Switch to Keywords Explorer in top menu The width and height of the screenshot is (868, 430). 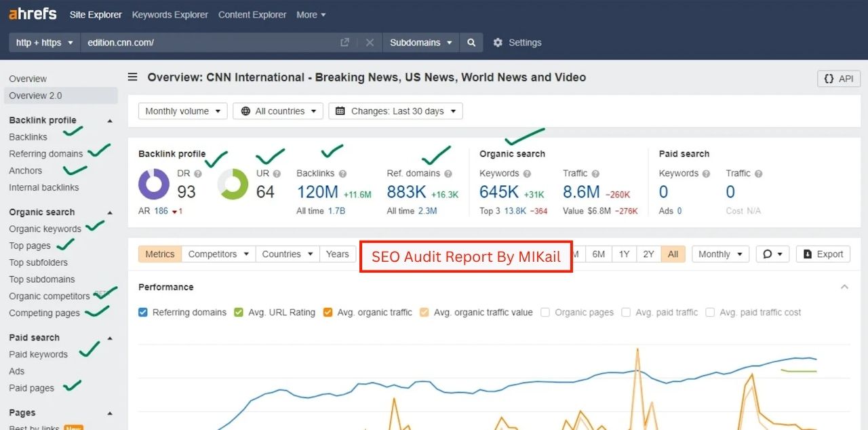coord(170,14)
